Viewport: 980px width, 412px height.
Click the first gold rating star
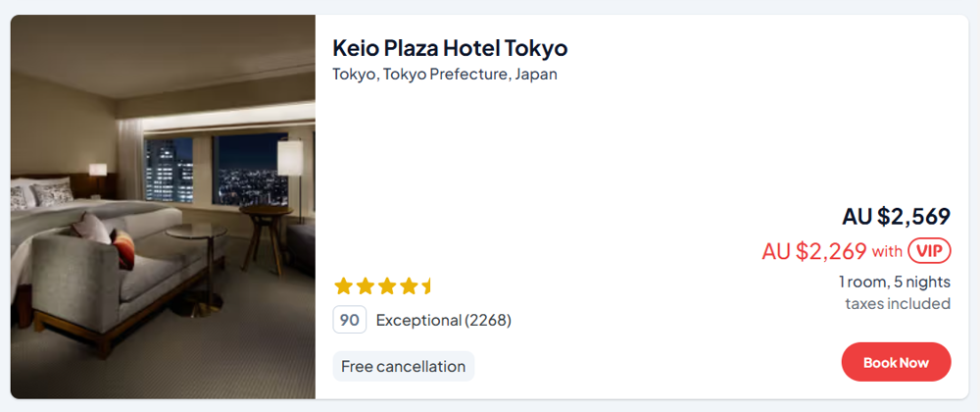pyautogui.click(x=343, y=286)
